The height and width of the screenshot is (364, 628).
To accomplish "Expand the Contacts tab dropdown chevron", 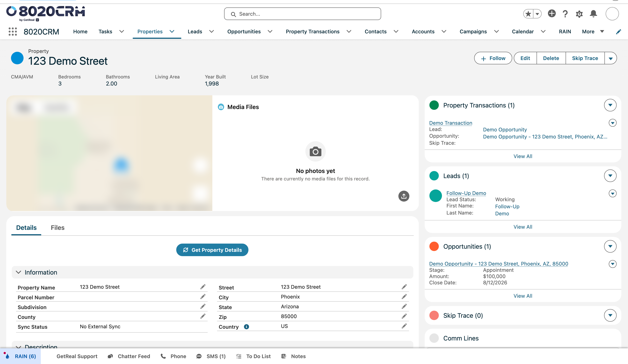I will click(396, 31).
